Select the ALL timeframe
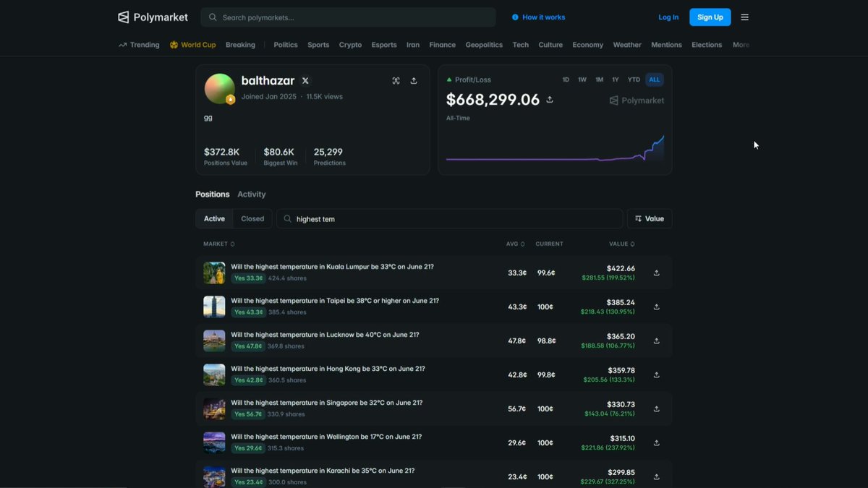The image size is (868, 488). [655, 80]
